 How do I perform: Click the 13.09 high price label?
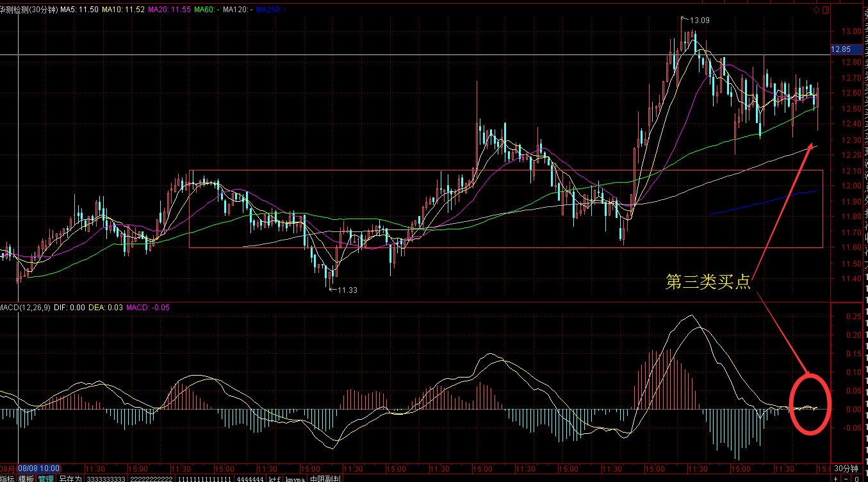[699, 21]
